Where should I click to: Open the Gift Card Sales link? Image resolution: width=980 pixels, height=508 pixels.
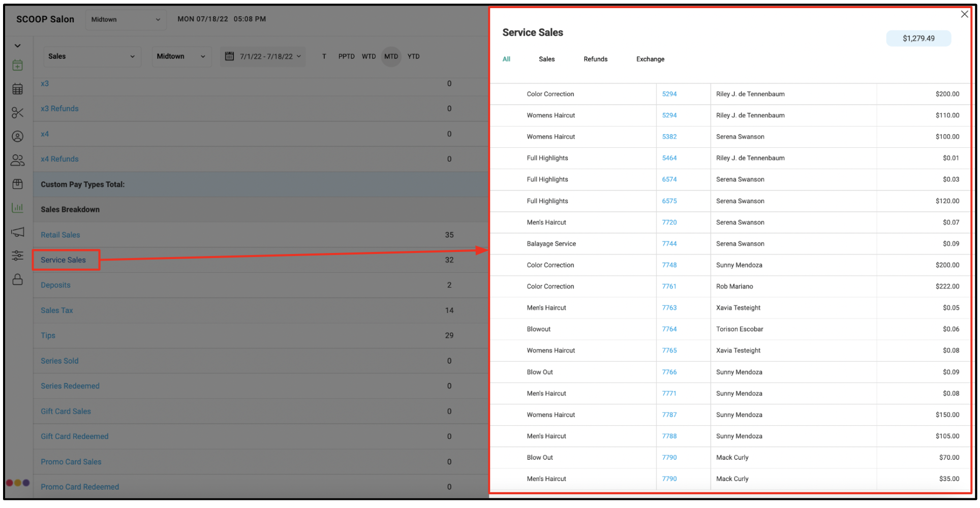coord(66,411)
